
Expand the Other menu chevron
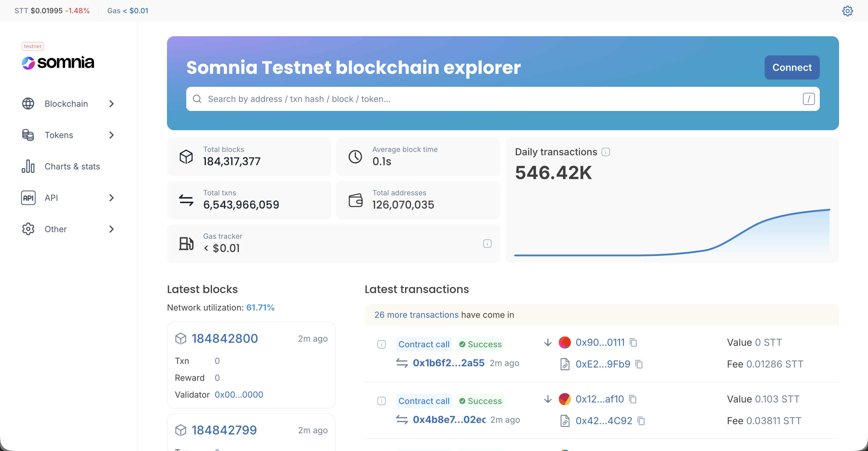(x=112, y=229)
